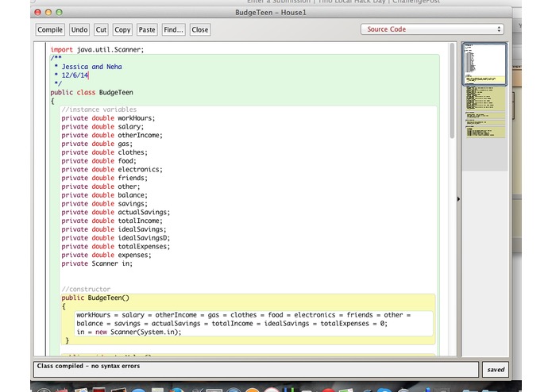
Task: Click the green zoom window button
Action: [59, 13]
